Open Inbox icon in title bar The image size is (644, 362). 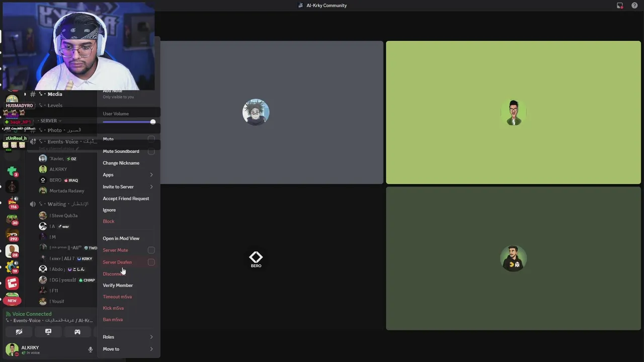click(x=620, y=6)
